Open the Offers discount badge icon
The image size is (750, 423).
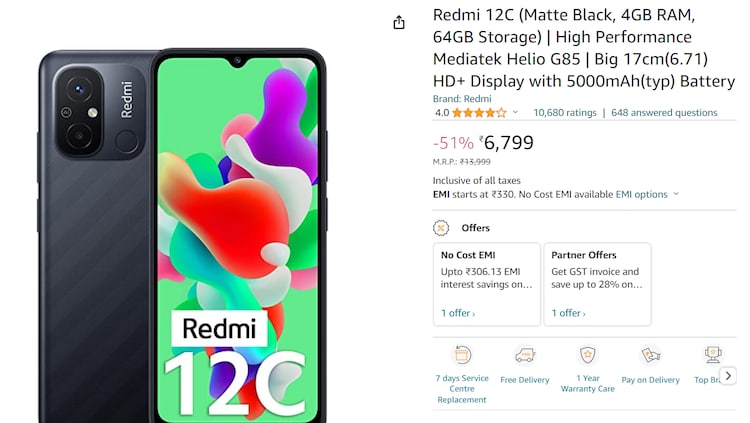point(441,228)
